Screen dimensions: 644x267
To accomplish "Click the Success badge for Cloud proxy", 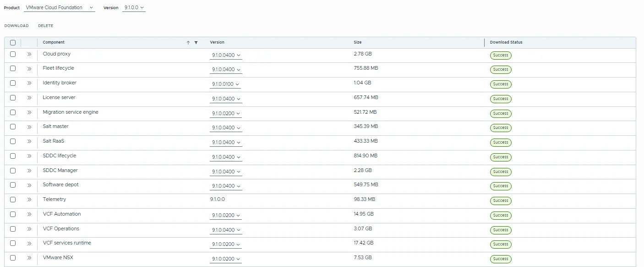I will pos(501,55).
